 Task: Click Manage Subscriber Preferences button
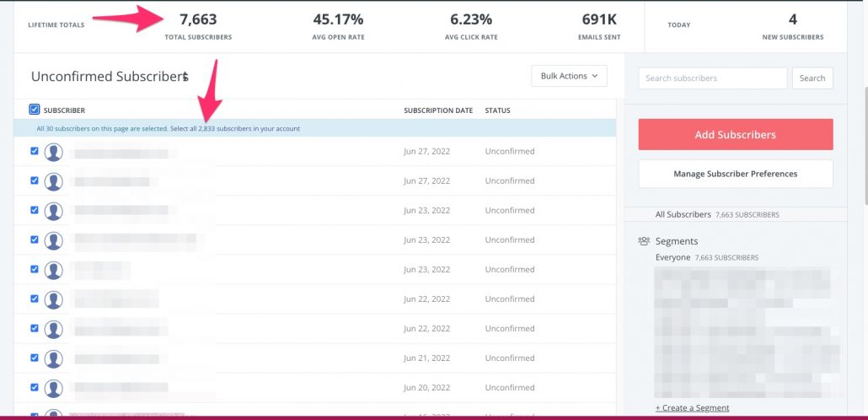coord(735,174)
